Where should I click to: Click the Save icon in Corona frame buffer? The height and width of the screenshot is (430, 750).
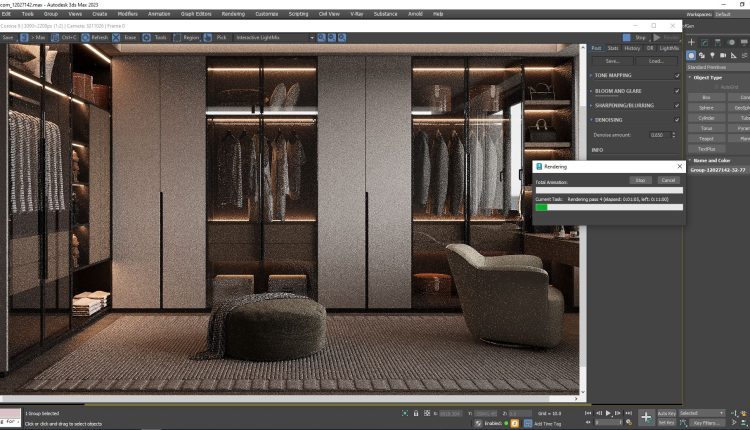point(8,37)
